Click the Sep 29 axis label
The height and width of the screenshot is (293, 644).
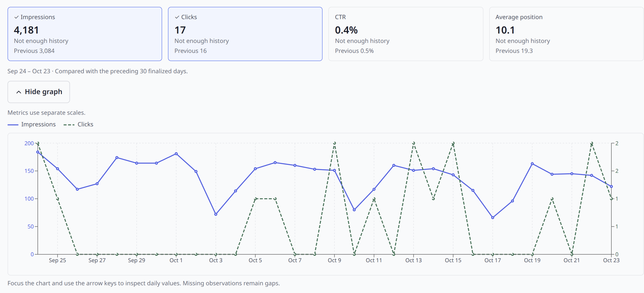[136, 260]
